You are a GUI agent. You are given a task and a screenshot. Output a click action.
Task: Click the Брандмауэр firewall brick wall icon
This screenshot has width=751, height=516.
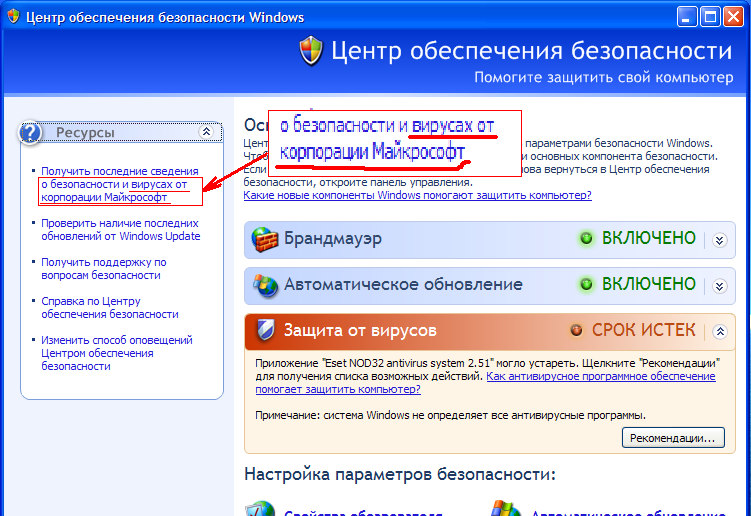tap(265, 240)
